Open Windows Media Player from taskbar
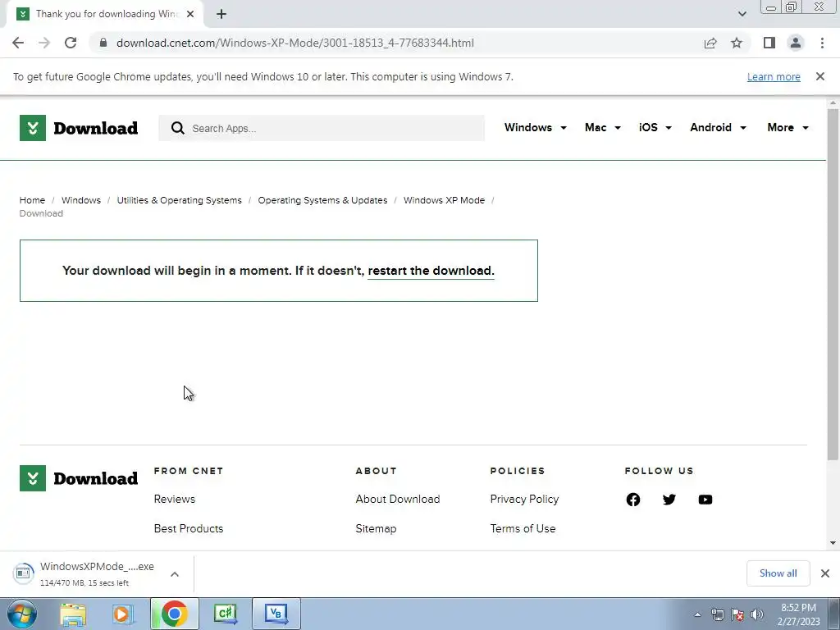 (x=123, y=614)
